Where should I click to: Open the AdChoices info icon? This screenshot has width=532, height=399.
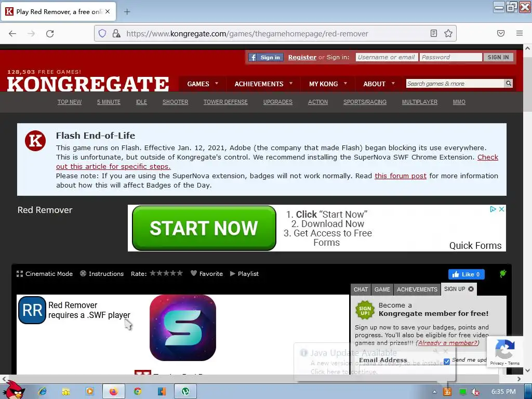point(494,209)
